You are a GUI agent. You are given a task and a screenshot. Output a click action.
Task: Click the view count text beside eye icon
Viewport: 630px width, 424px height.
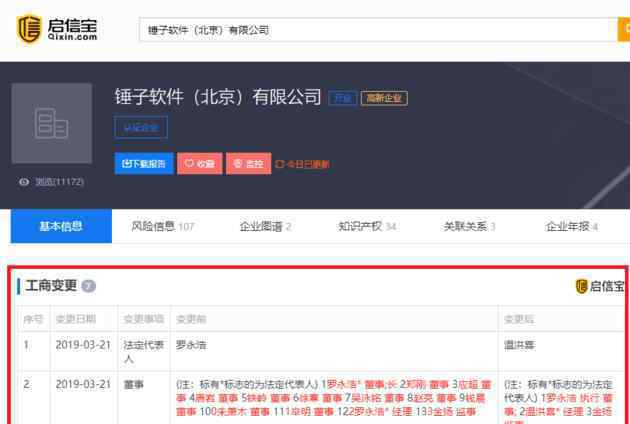(x=59, y=182)
